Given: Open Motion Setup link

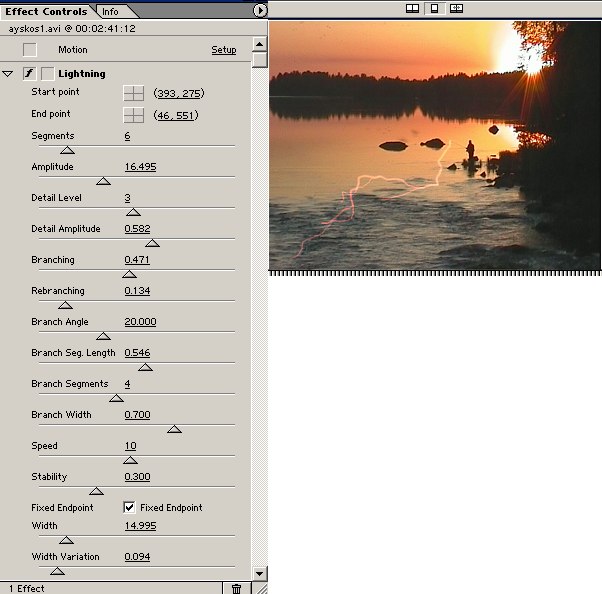Looking at the screenshot, I should point(224,50).
